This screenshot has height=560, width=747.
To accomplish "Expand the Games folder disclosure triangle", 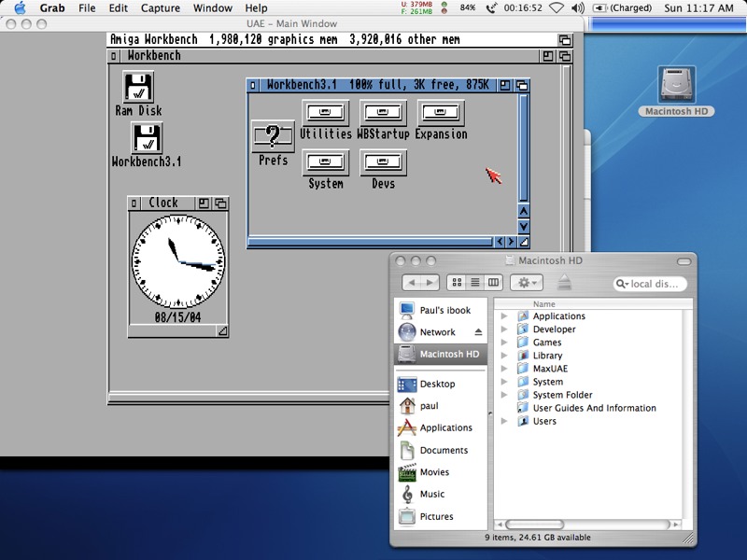I will tap(503, 342).
